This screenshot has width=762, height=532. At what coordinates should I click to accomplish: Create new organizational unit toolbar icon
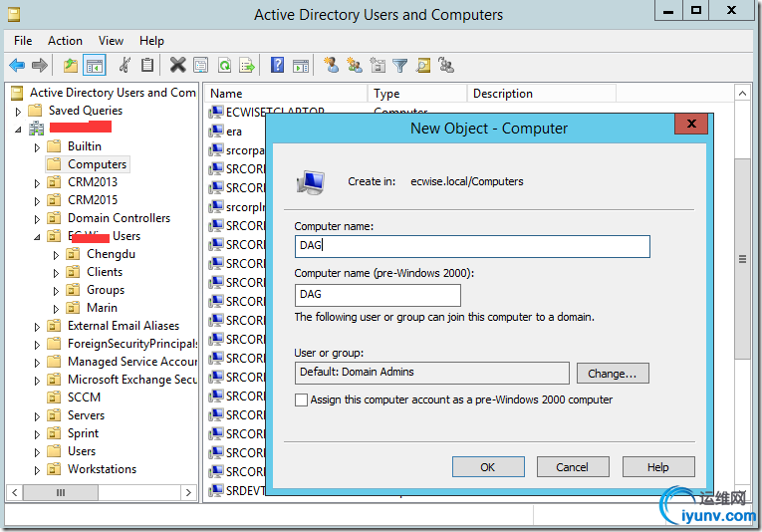click(378, 65)
